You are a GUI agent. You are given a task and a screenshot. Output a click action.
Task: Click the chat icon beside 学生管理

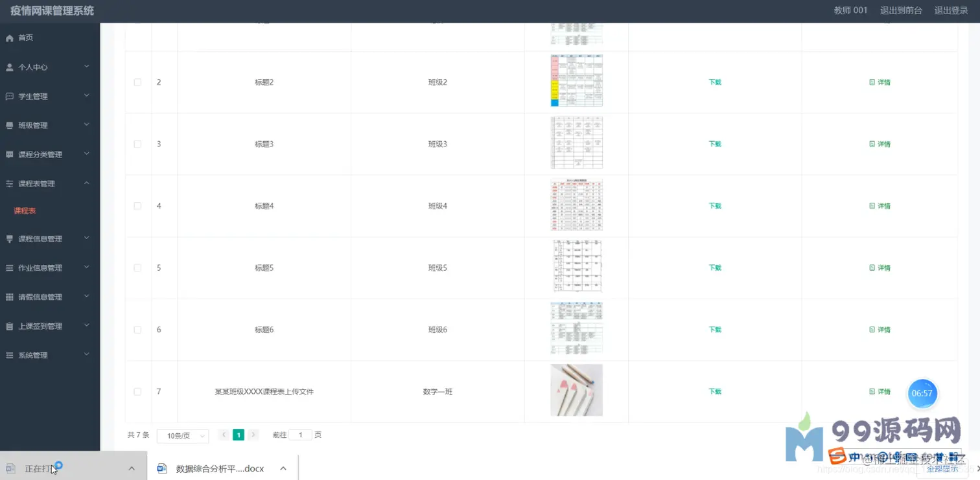pyautogui.click(x=9, y=97)
